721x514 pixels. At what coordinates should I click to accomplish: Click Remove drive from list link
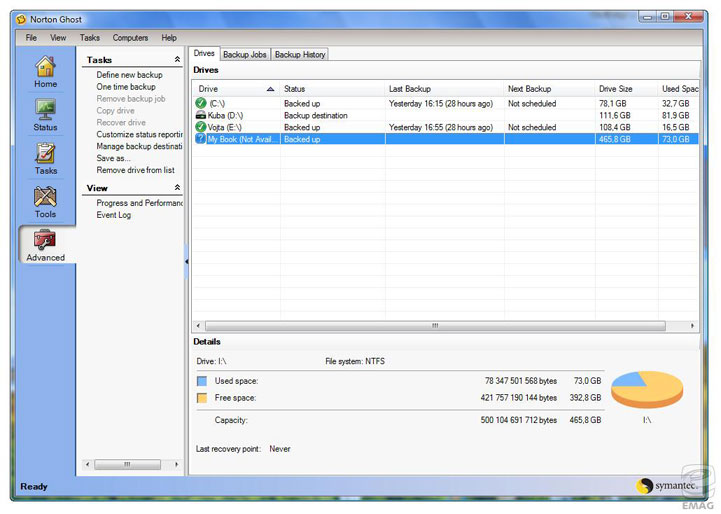(x=135, y=170)
